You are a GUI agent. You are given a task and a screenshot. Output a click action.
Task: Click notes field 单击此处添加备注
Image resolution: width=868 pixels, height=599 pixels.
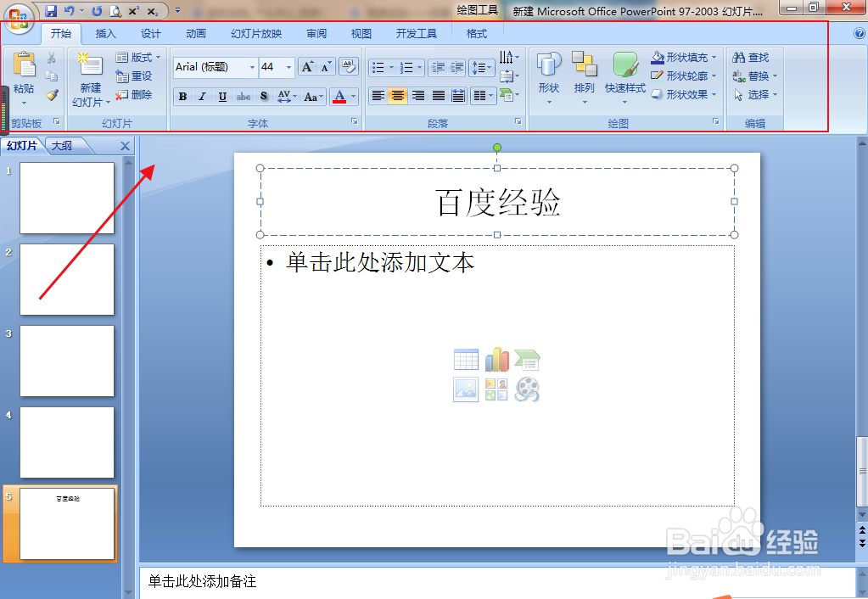pyautogui.click(x=497, y=581)
